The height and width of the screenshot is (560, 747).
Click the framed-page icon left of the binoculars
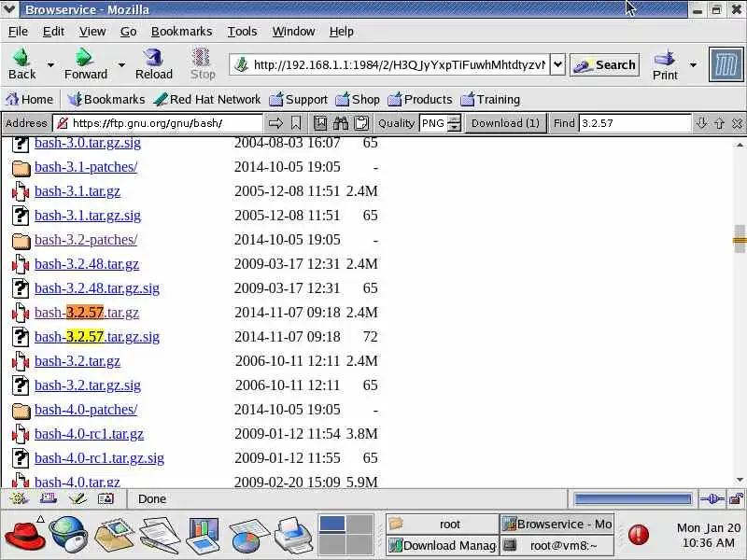[x=320, y=123]
